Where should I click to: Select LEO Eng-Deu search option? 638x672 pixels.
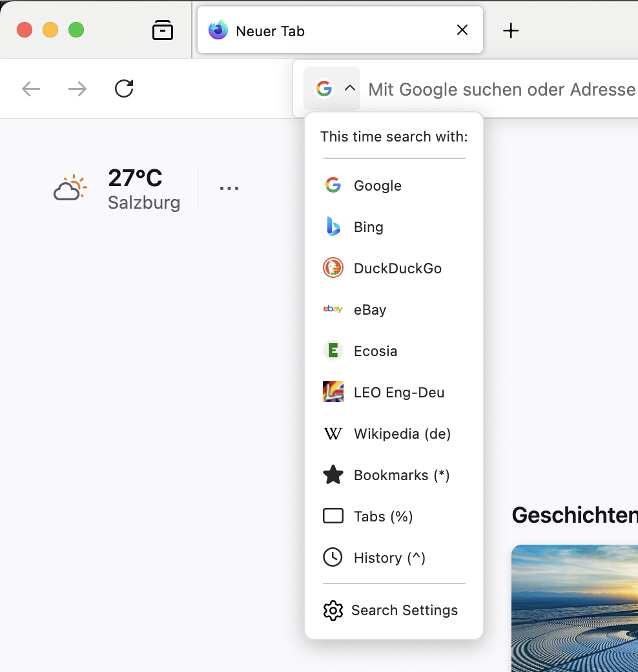click(x=398, y=392)
